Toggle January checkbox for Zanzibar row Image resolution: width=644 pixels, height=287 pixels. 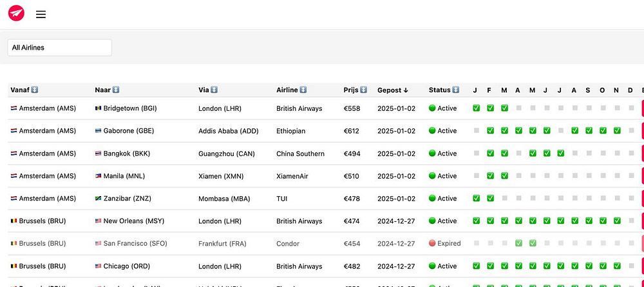476,199
